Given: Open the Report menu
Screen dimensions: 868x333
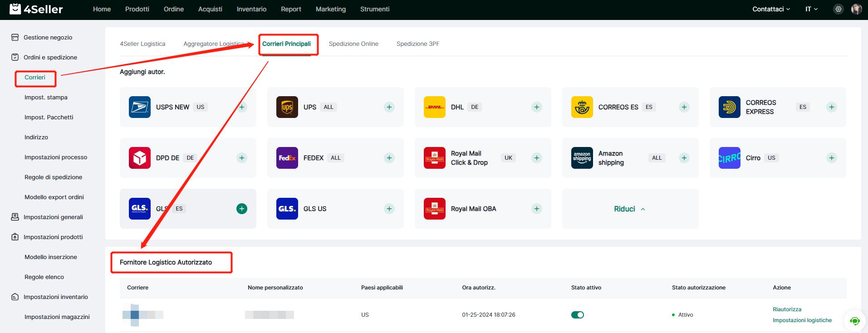Looking at the screenshot, I should [x=291, y=9].
